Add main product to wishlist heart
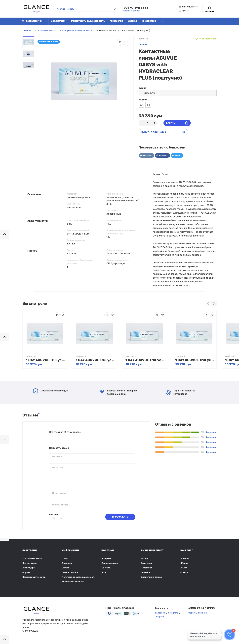The image size is (239, 644). [x=120, y=42]
